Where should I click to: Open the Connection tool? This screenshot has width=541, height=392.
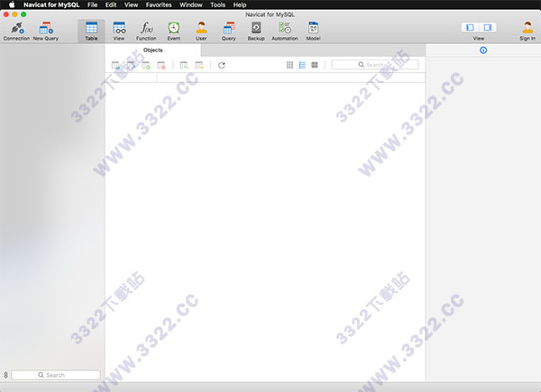16,32
